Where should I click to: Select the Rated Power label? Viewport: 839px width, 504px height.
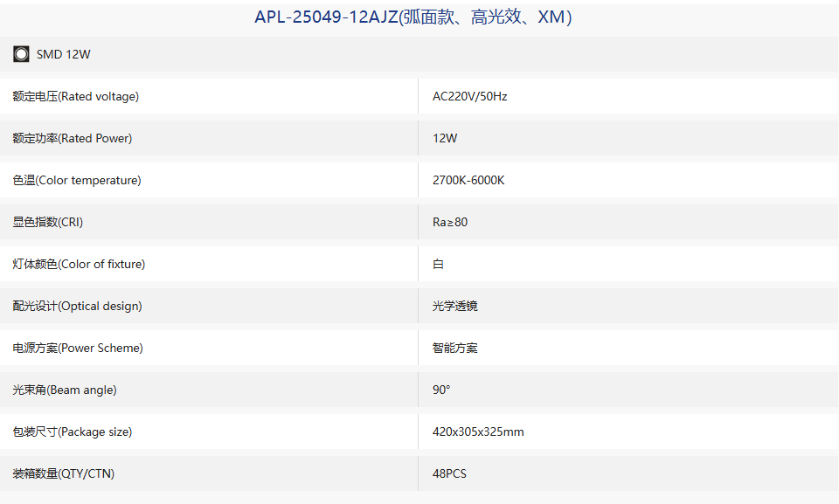73,138
